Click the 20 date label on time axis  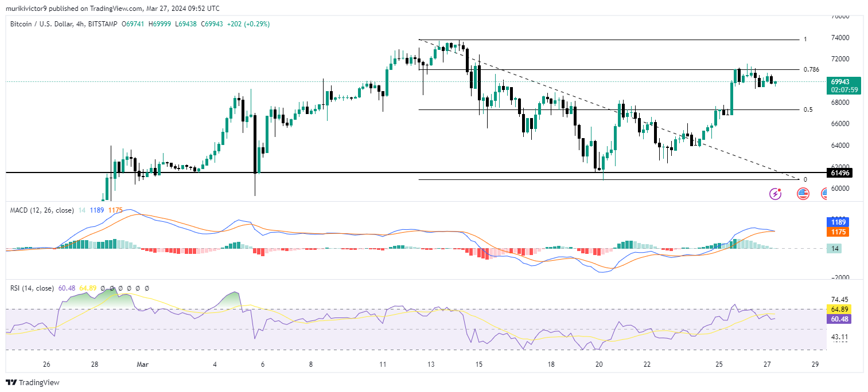pos(599,364)
